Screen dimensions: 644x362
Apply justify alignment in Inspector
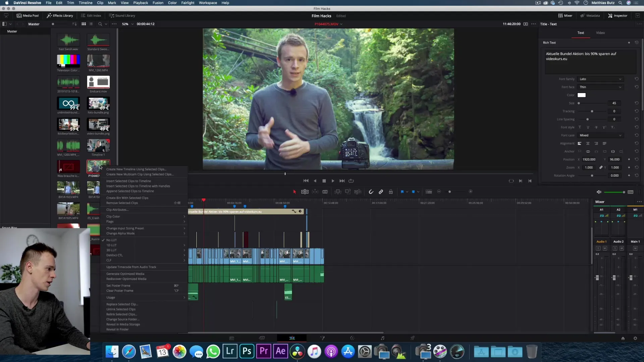tap(604, 143)
